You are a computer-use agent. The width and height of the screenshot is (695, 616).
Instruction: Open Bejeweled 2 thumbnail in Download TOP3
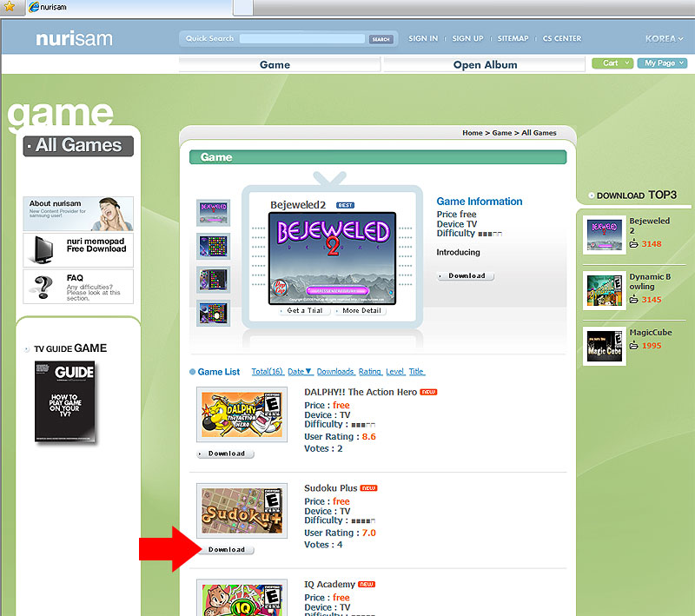(604, 235)
